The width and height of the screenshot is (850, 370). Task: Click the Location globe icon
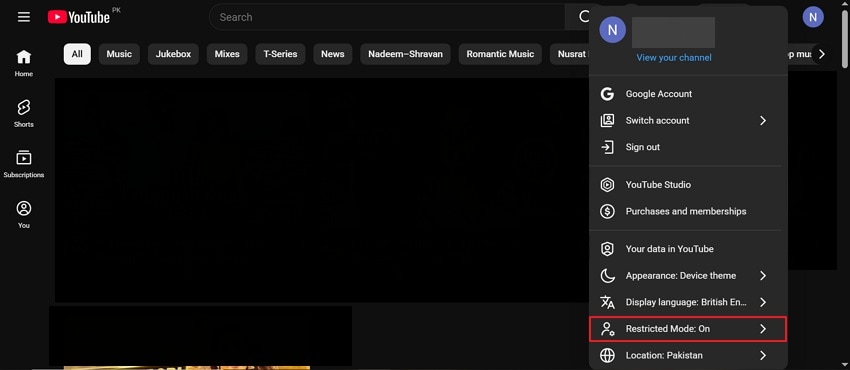pyautogui.click(x=607, y=355)
